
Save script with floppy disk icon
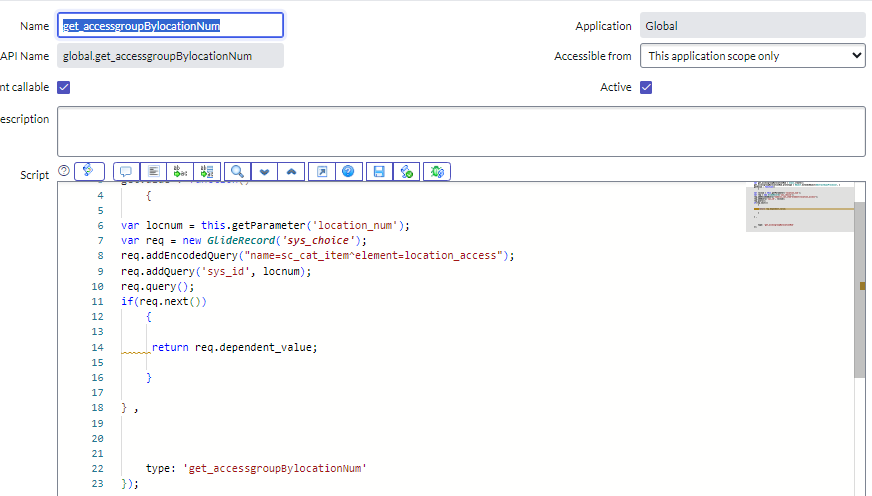(x=379, y=171)
